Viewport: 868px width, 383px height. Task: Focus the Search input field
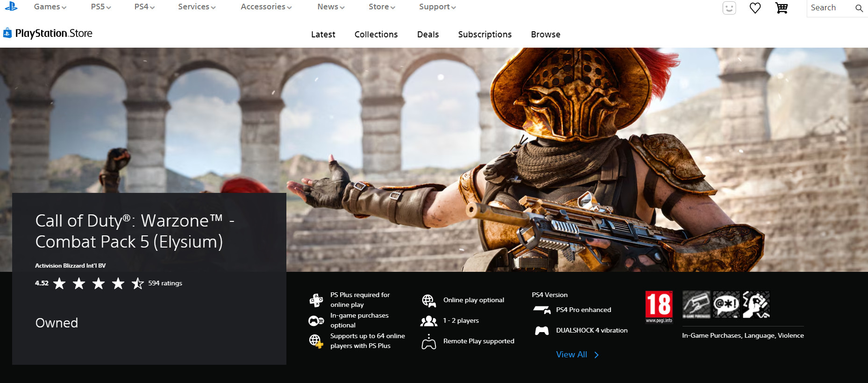pos(829,8)
